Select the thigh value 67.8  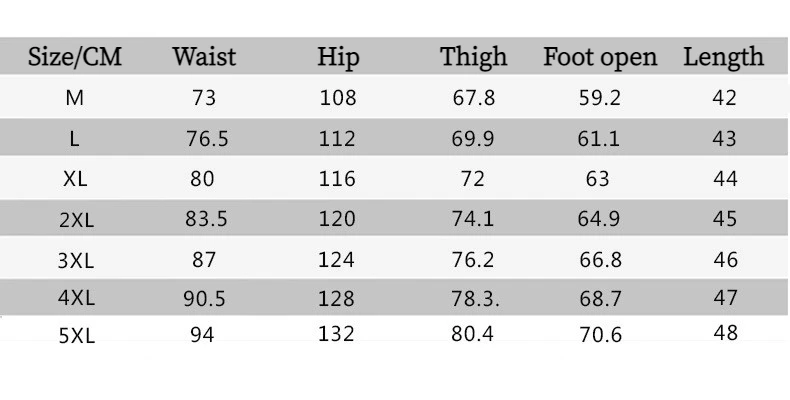pos(474,98)
